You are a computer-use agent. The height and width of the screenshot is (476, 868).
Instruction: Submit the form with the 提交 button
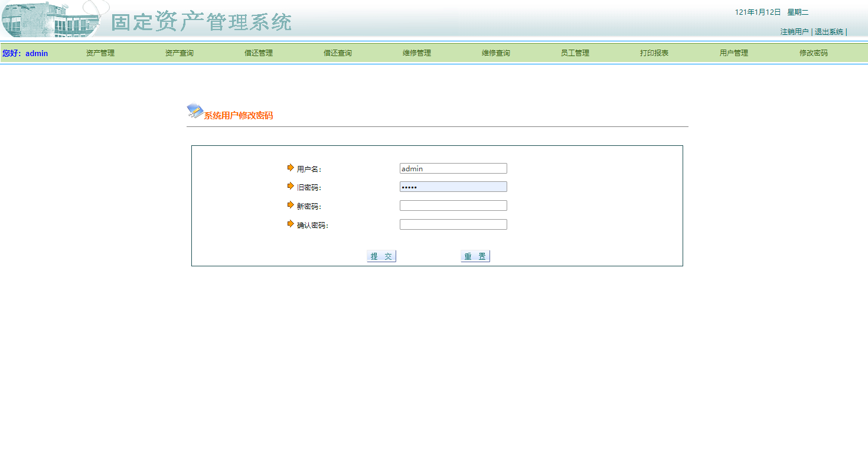(381, 256)
